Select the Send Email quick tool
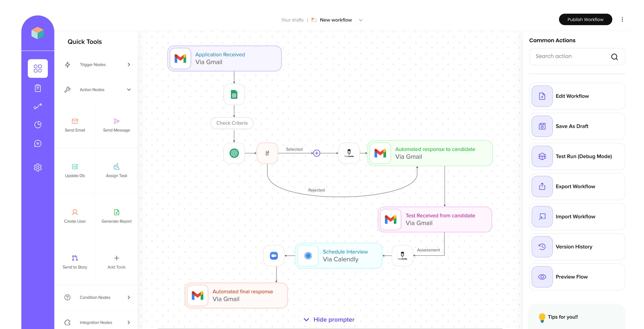Image resolution: width=644 pixels, height=329 pixels. 75,125
